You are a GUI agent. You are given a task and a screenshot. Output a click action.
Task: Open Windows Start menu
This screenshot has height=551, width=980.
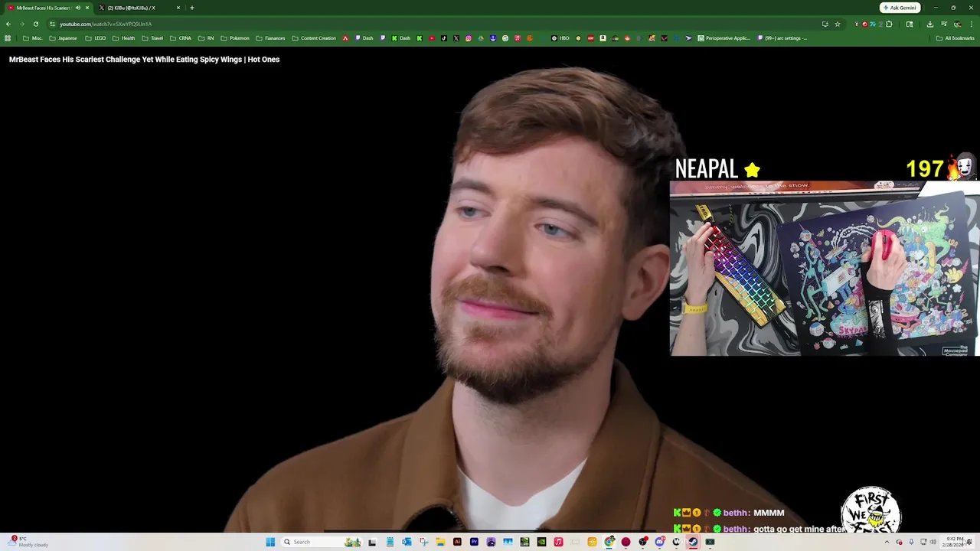pyautogui.click(x=270, y=542)
